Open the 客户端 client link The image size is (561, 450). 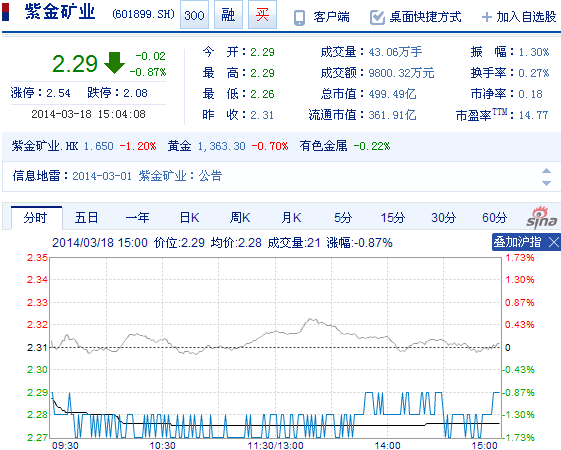(x=331, y=17)
